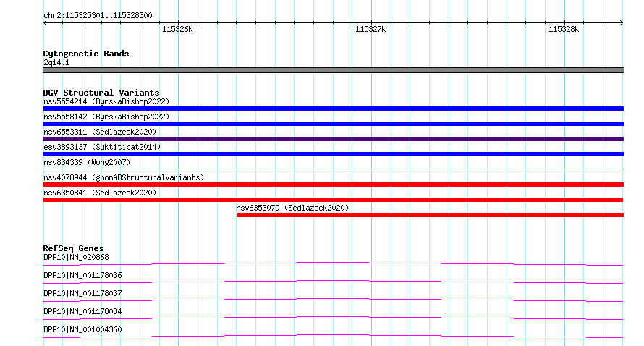The image size is (644, 346).
Task: Click the chr2:115325301..115328300 coordinate label
Action: pyautogui.click(x=98, y=15)
